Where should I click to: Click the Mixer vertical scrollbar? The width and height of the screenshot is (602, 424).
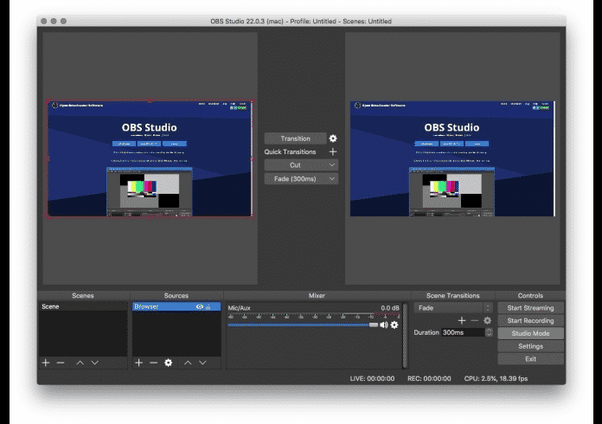405,335
